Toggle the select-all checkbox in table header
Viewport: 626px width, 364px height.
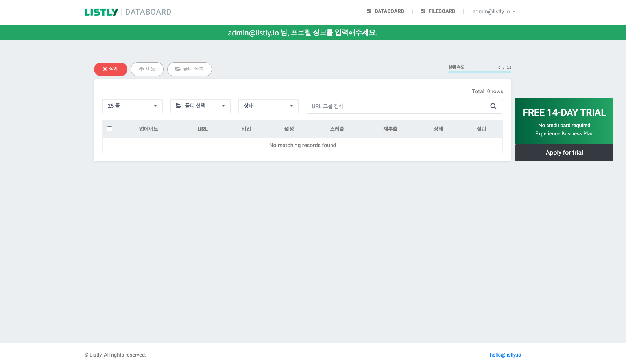click(110, 129)
